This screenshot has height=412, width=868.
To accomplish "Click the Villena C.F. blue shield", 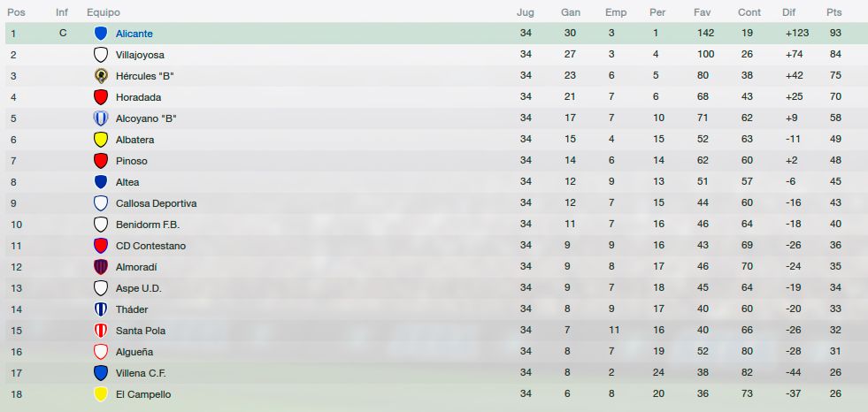I will pos(101,373).
